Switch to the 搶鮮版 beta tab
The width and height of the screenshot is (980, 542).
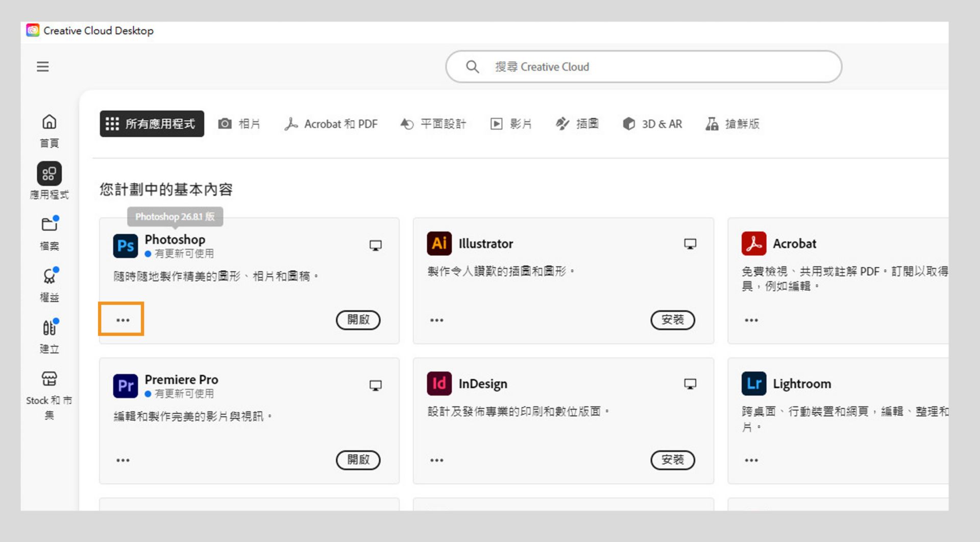pos(732,124)
